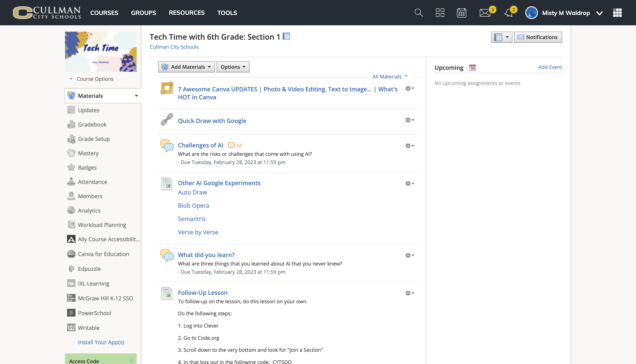Open gear menu for Quick Draw with Google

coord(410,120)
